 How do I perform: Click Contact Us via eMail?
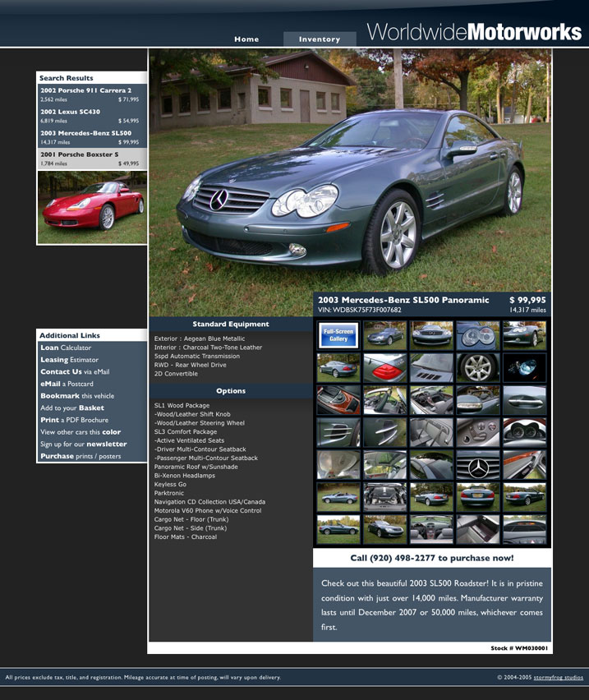pos(75,372)
